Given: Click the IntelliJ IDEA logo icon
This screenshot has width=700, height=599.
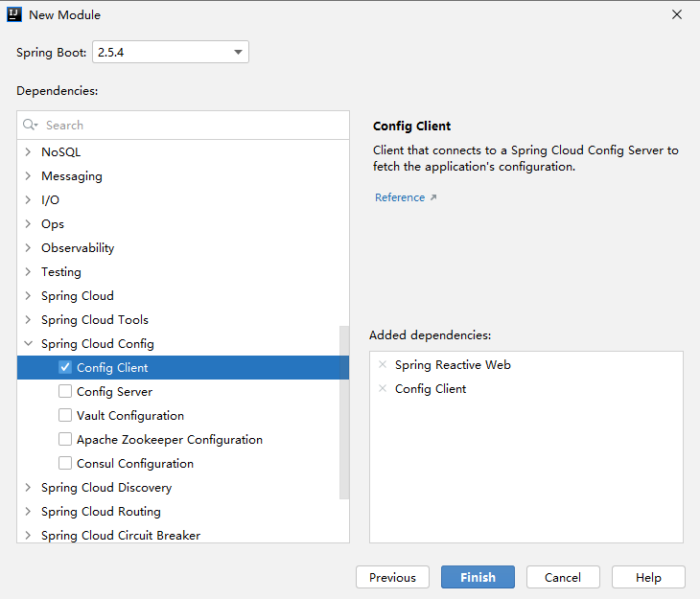Looking at the screenshot, I should click(x=14, y=14).
